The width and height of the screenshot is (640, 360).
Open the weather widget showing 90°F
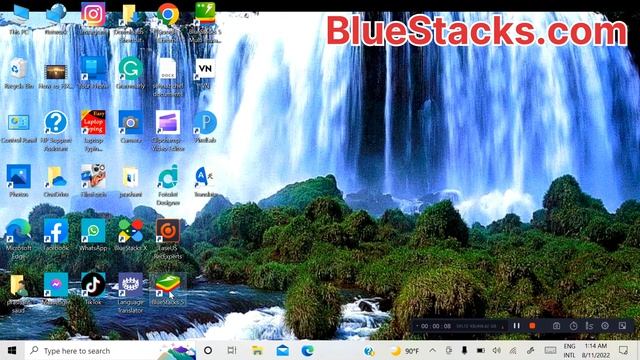(405, 351)
